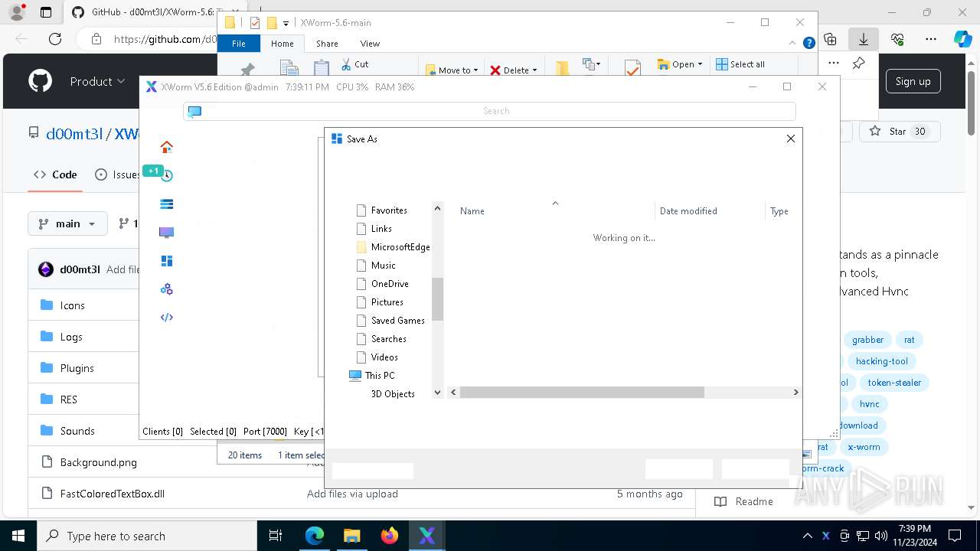This screenshot has height=551, width=980.
Task: Click the GitHub logo icon
Action: 41,81
